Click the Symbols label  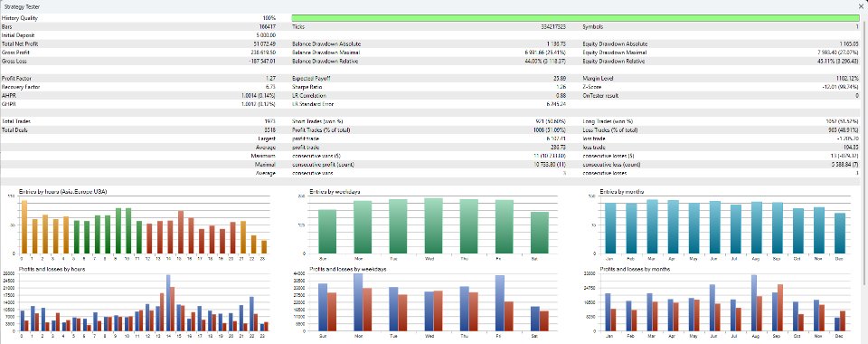pyautogui.click(x=592, y=26)
